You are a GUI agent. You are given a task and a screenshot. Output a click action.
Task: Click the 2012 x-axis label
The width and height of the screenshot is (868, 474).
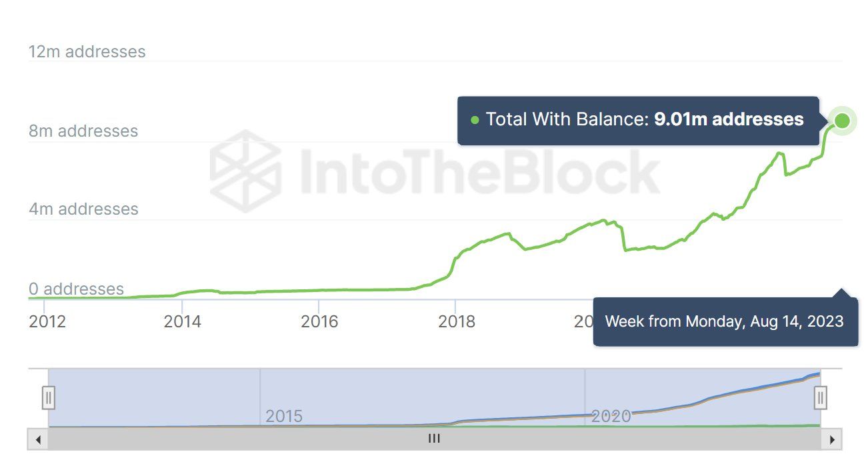[x=47, y=321]
